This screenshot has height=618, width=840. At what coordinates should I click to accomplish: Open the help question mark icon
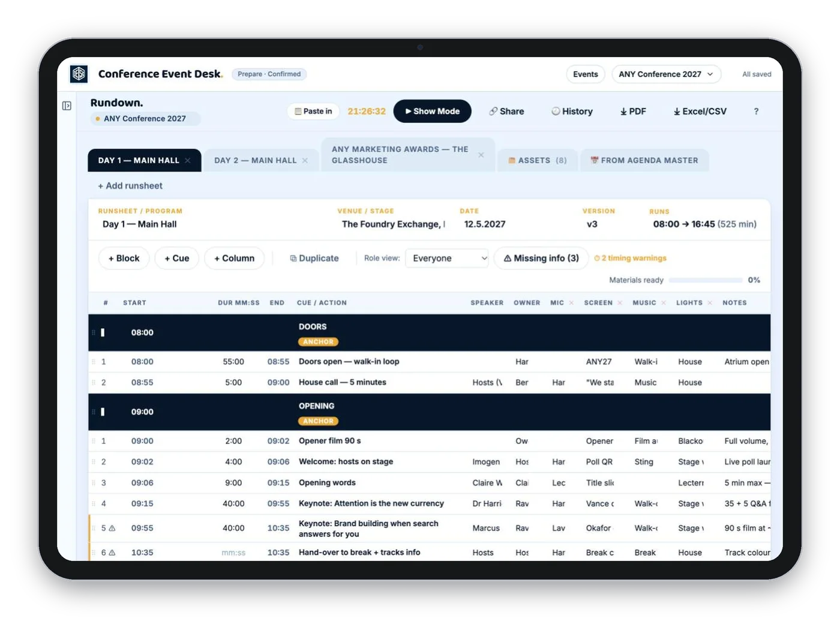click(x=756, y=112)
